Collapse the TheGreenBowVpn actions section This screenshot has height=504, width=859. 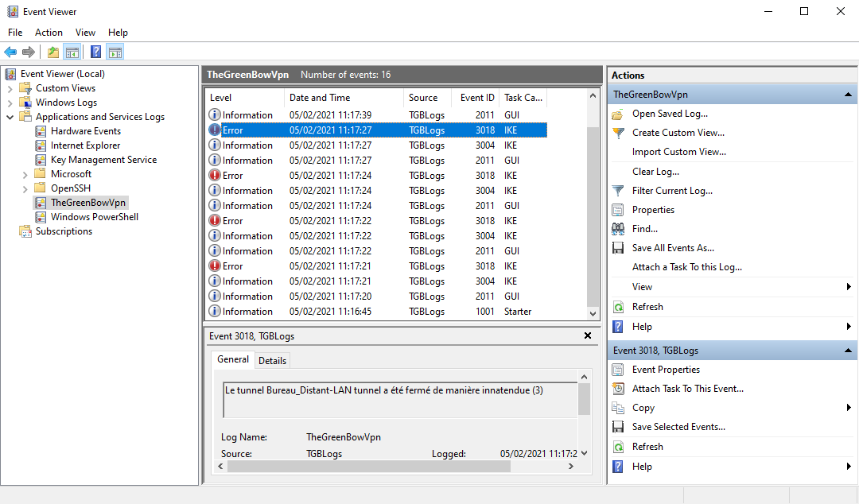tap(849, 95)
